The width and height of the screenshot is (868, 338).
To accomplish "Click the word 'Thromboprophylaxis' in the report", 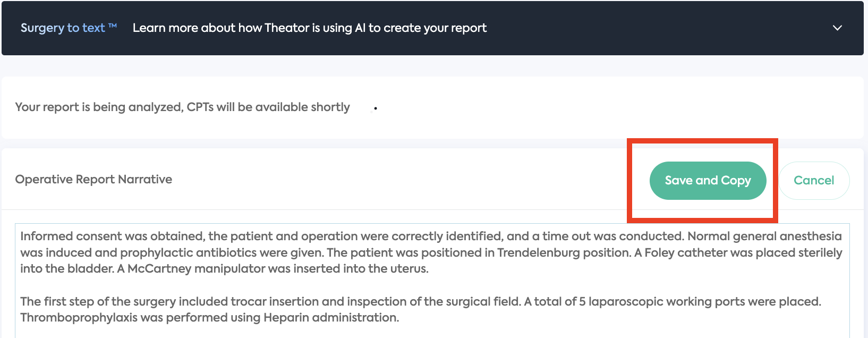I will coord(79,317).
